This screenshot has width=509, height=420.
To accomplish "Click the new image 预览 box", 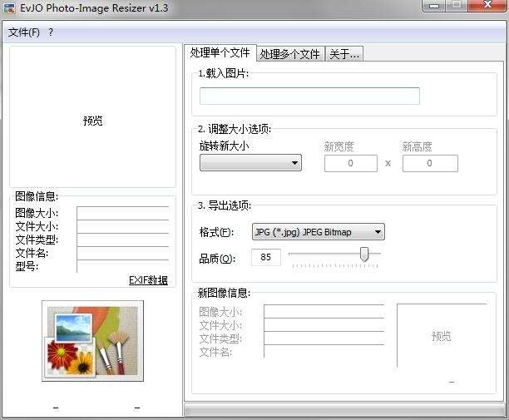I will point(442,336).
